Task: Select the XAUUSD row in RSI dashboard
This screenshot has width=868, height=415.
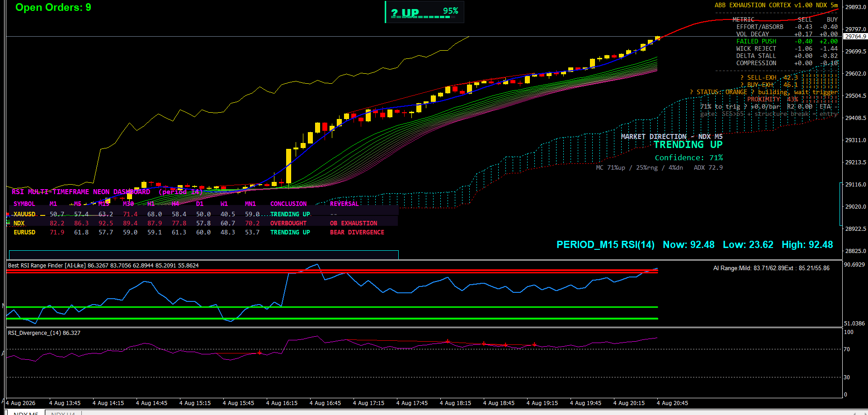Action: pos(203,214)
